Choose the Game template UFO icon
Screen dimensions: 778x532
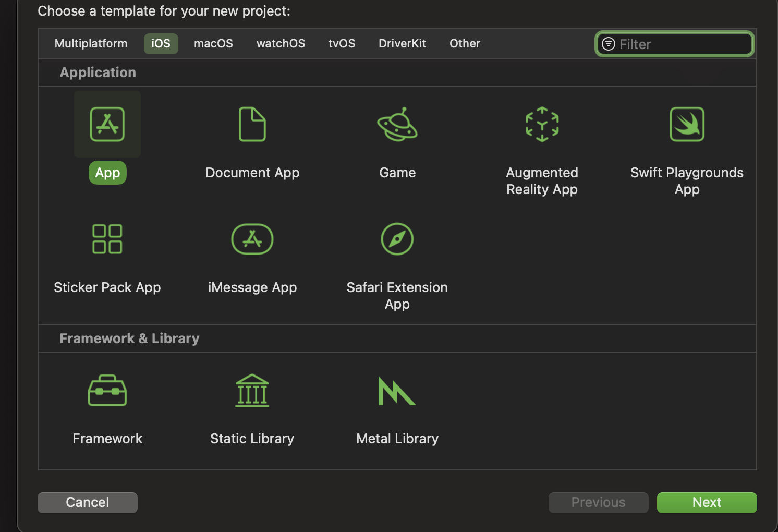pyautogui.click(x=397, y=124)
